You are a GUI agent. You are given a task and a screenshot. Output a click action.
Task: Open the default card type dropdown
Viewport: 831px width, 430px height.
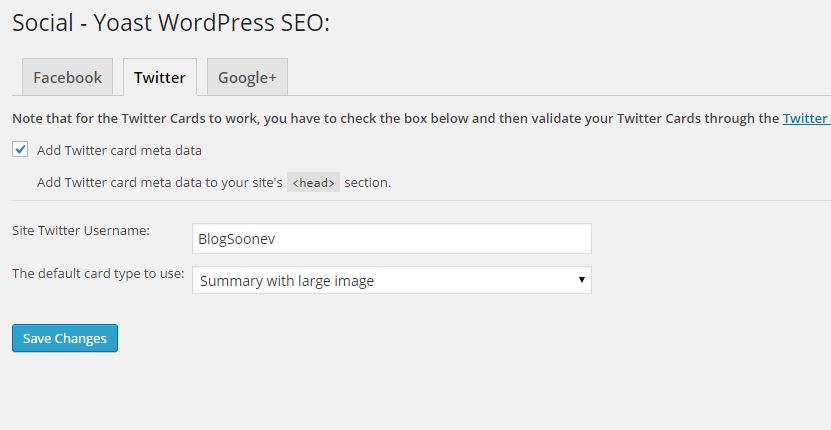click(x=392, y=280)
